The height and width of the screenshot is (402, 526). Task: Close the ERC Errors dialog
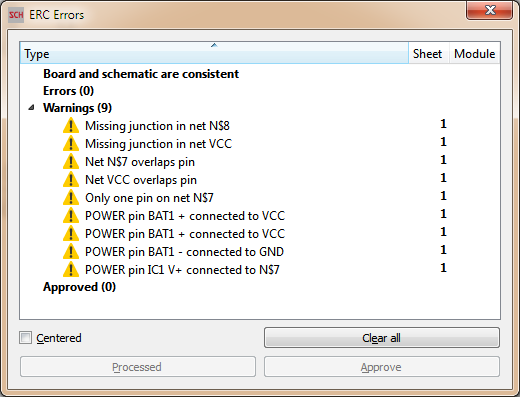(489, 10)
